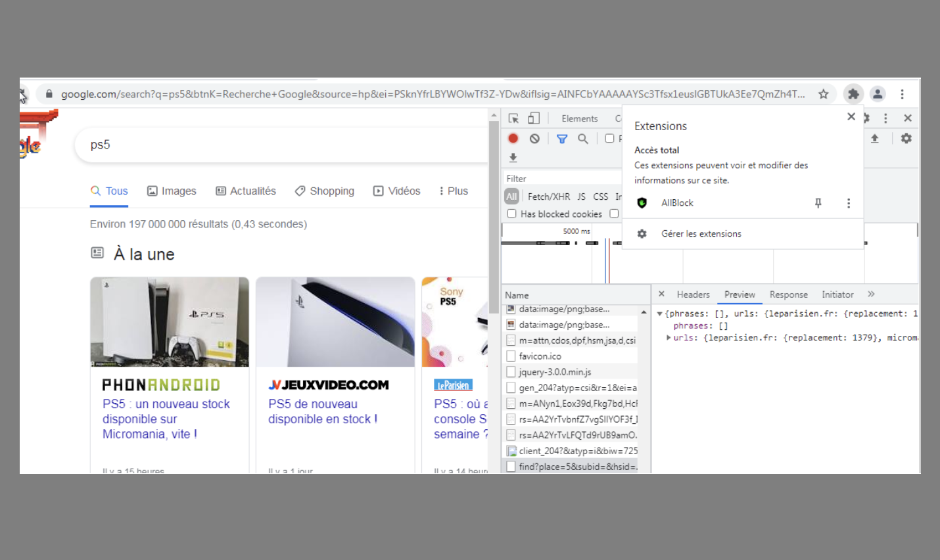This screenshot has width=940, height=560.
Task: Switch to the Preview tab
Action: [x=740, y=294]
